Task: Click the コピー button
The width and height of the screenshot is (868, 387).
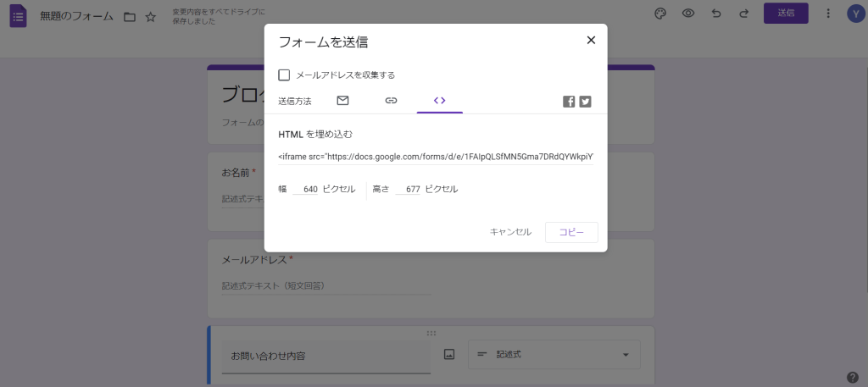Action: point(571,232)
